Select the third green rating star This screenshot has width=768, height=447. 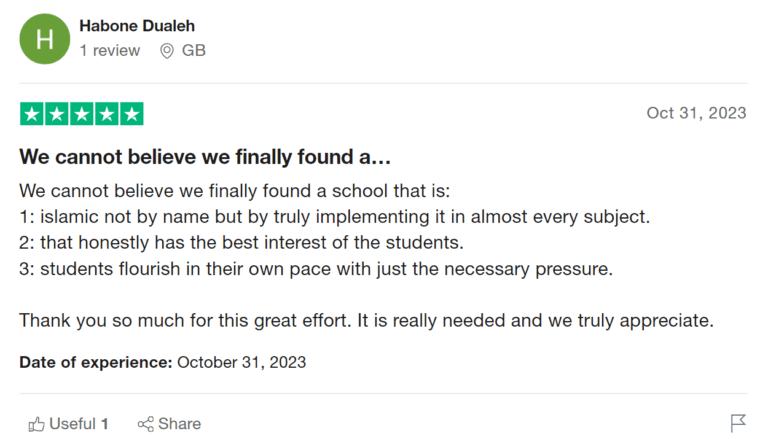coord(82,113)
